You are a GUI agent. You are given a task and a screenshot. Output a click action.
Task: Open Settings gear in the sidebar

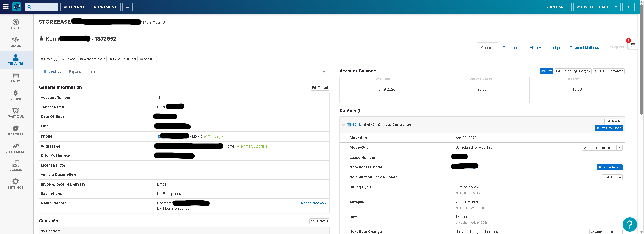(15, 184)
